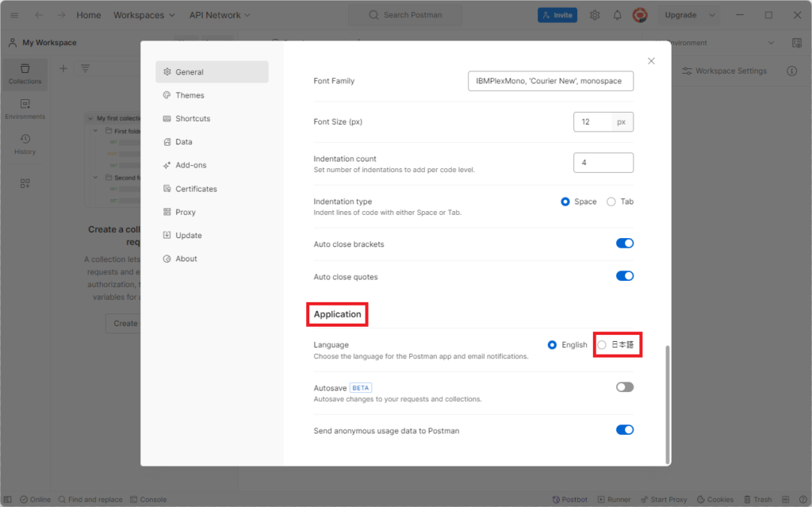Click the Home link
The height and width of the screenshot is (507, 812).
(x=89, y=15)
